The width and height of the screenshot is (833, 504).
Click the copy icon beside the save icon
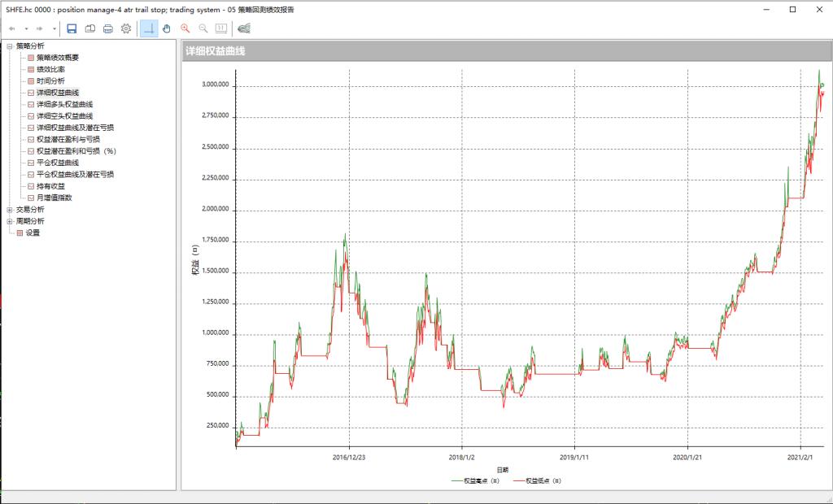tap(90, 28)
